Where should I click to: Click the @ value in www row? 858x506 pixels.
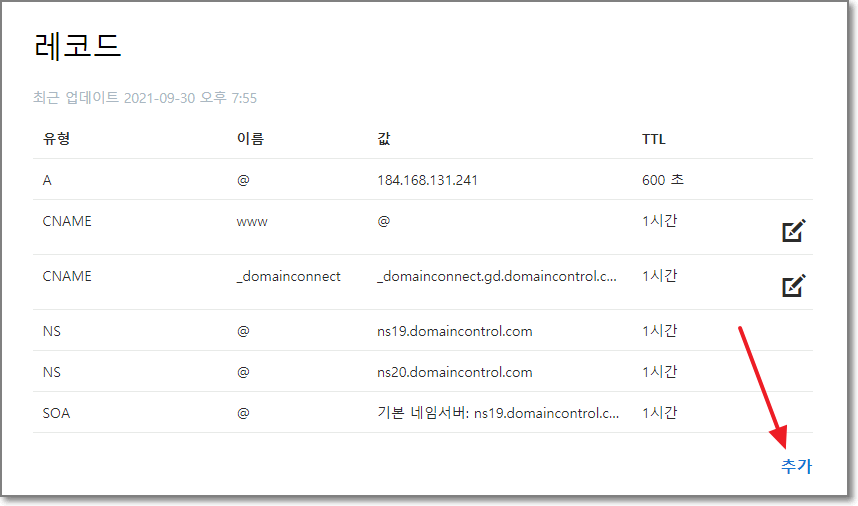[x=384, y=221]
